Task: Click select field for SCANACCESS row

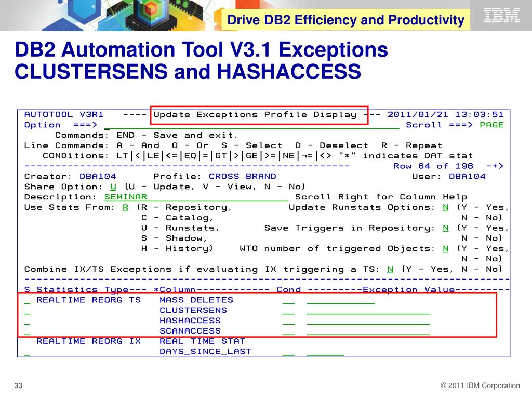Action: tap(27, 331)
